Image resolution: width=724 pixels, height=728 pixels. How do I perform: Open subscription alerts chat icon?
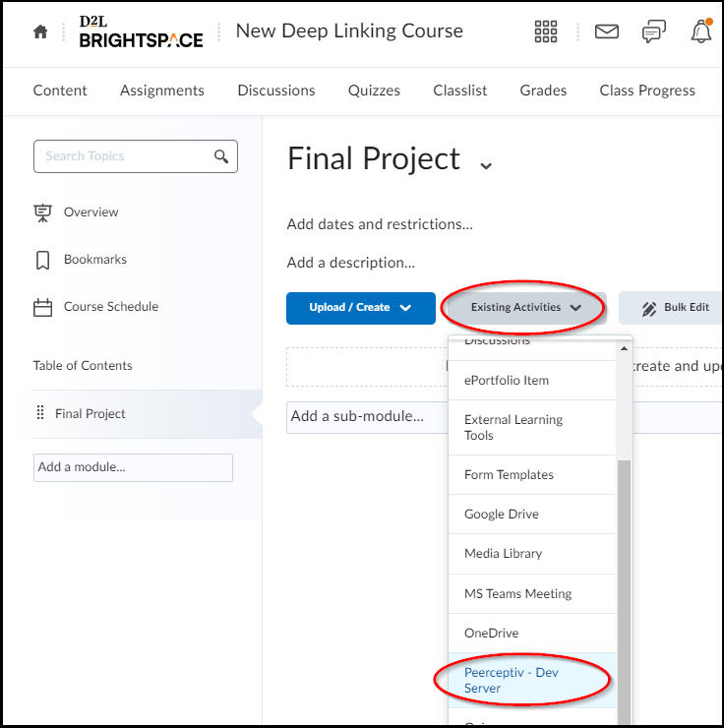pyautogui.click(x=654, y=31)
